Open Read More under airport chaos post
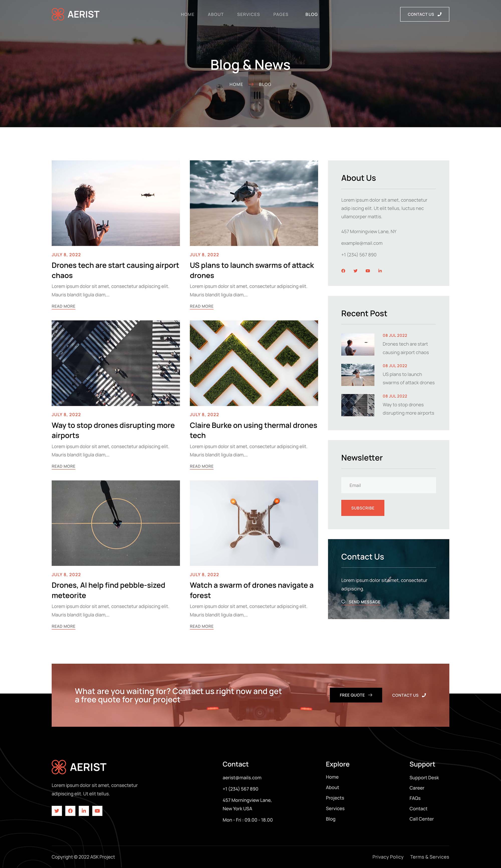501x868 pixels. pos(63,306)
